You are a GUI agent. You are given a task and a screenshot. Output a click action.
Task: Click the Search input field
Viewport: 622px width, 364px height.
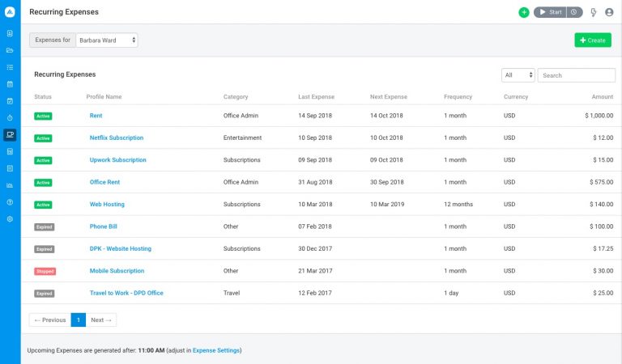pyautogui.click(x=576, y=75)
